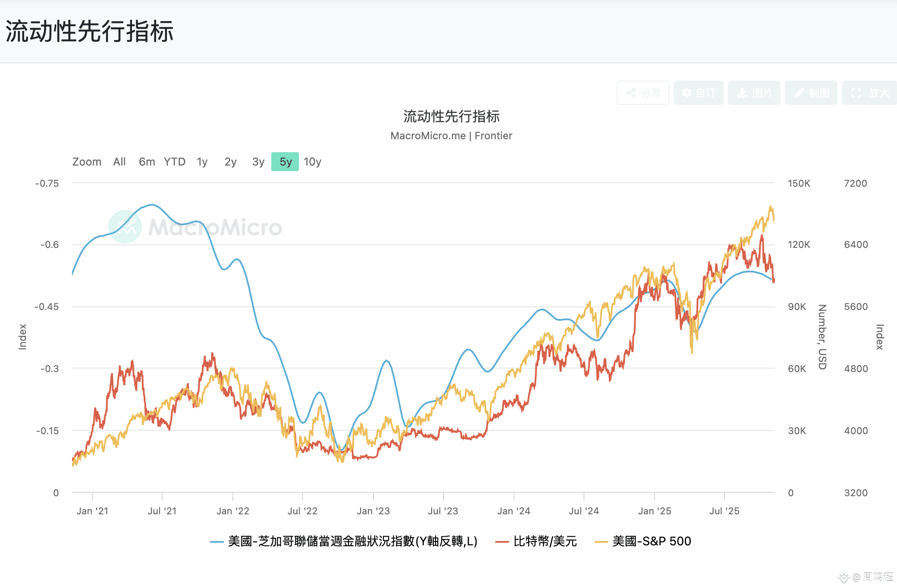
Task: Set zoom range to 1y
Action: [202, 162]
